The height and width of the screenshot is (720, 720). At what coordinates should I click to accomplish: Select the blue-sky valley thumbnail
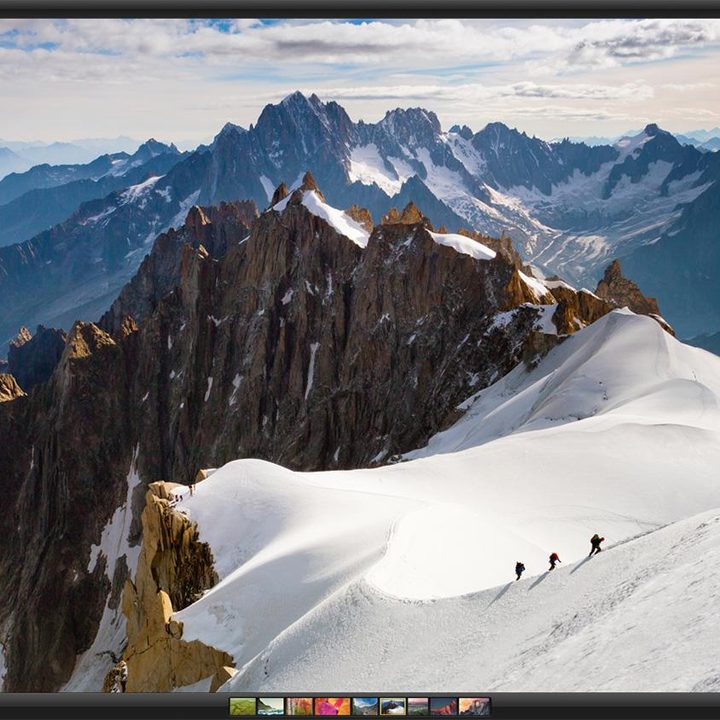(365, 707)
